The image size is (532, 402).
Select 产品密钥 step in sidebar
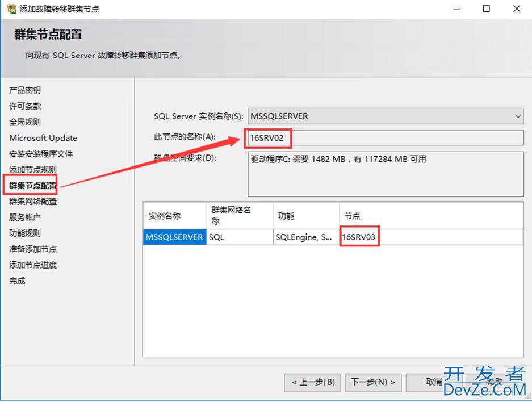click(x=25, y=90)
